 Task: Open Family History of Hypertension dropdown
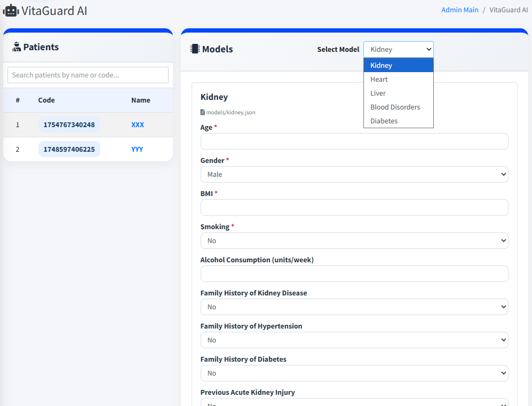pos(354,340)
